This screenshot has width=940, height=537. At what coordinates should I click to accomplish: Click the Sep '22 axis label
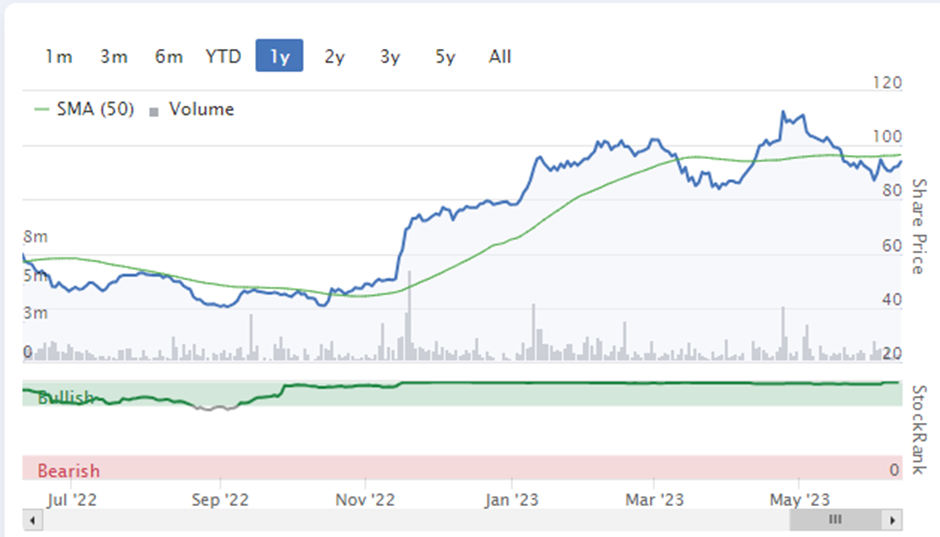click(220, 499)
